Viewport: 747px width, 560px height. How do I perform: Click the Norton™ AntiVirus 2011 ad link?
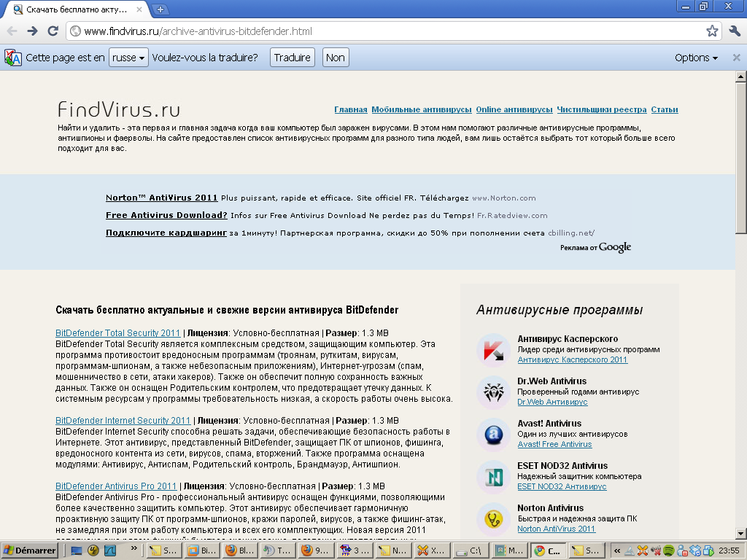coord(161,198)
